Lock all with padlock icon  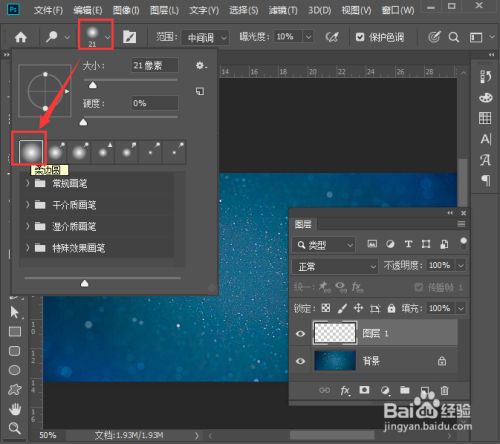[391, 308]
